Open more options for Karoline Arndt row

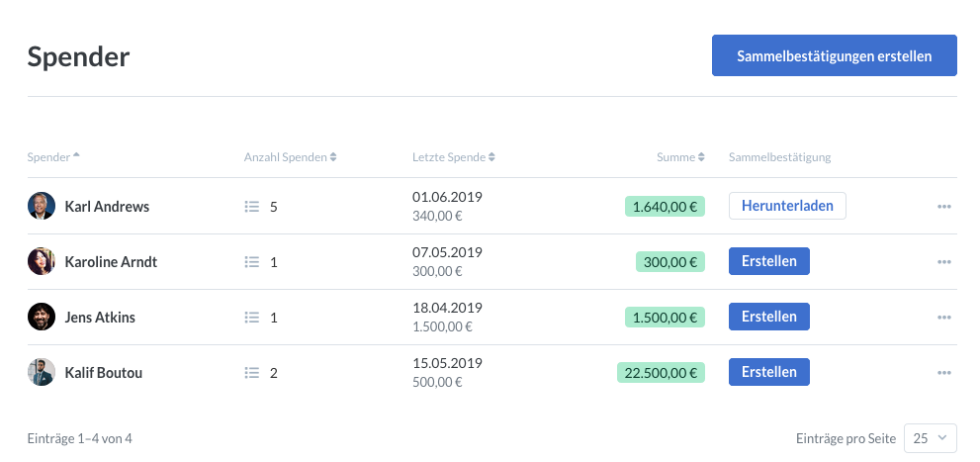tap(943, 262)
